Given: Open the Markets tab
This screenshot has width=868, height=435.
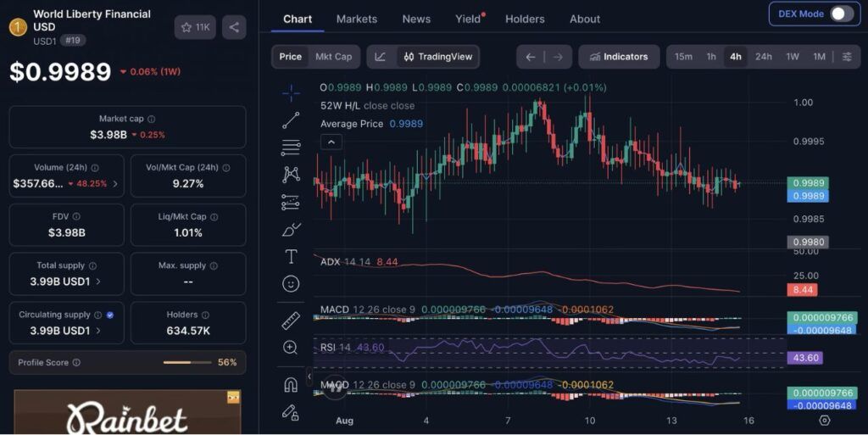Looking at the screenshot, I should click(357, 19).
